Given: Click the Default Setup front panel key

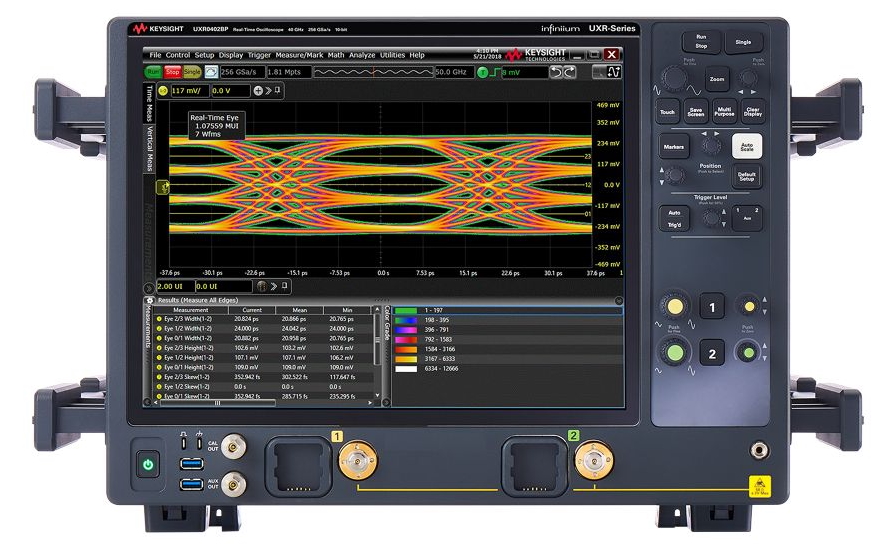Looking at the screenshot, I should [x=746, y=176].
